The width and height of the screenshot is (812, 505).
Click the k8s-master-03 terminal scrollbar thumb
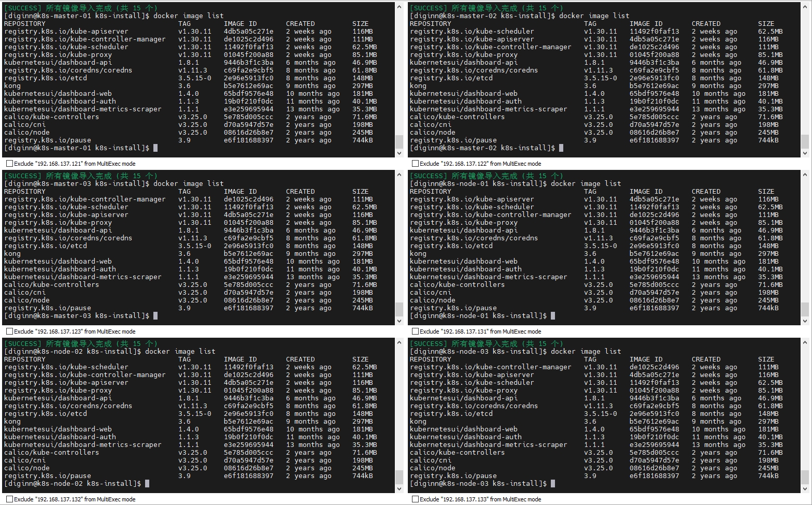pyautogui.click(x=399, y=309)
